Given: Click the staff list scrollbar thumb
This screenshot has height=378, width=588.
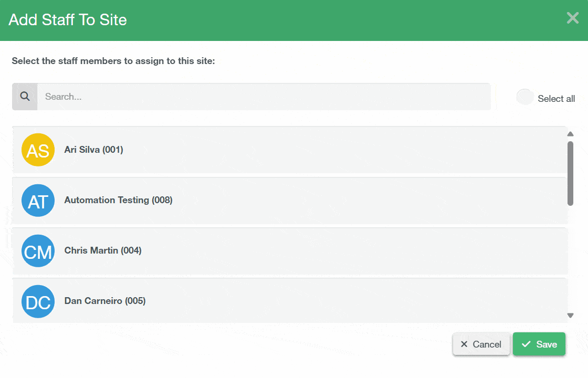Looking at the screenshot, I should [x=570, y=173].
